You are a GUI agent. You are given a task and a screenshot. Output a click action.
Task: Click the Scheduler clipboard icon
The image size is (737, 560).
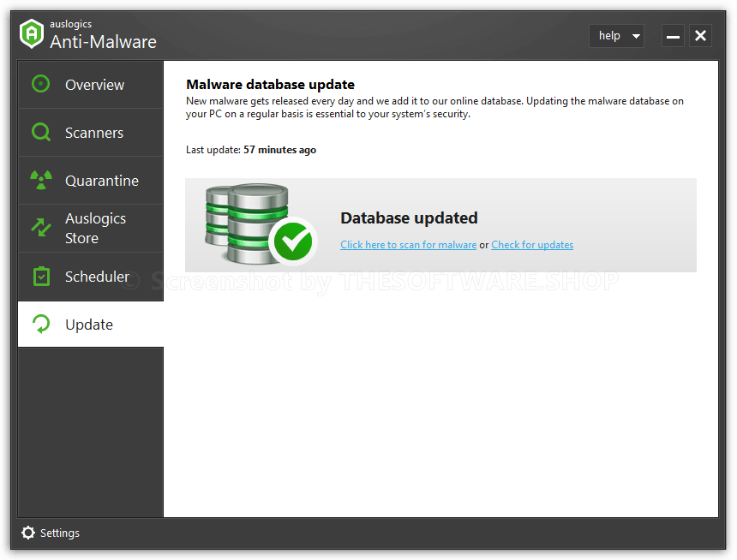tap(41, 277)
